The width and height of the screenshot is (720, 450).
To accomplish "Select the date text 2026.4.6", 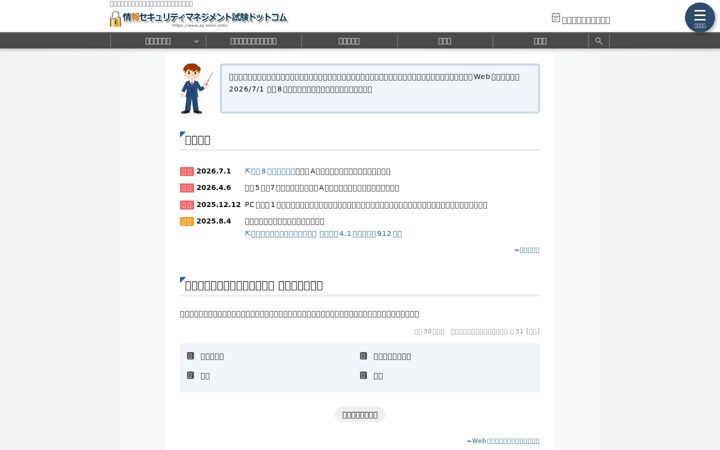I will click(214, 187).
